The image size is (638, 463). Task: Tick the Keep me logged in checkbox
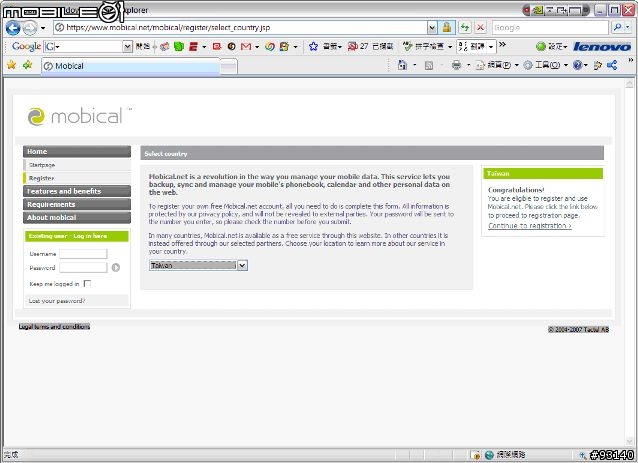87,284
